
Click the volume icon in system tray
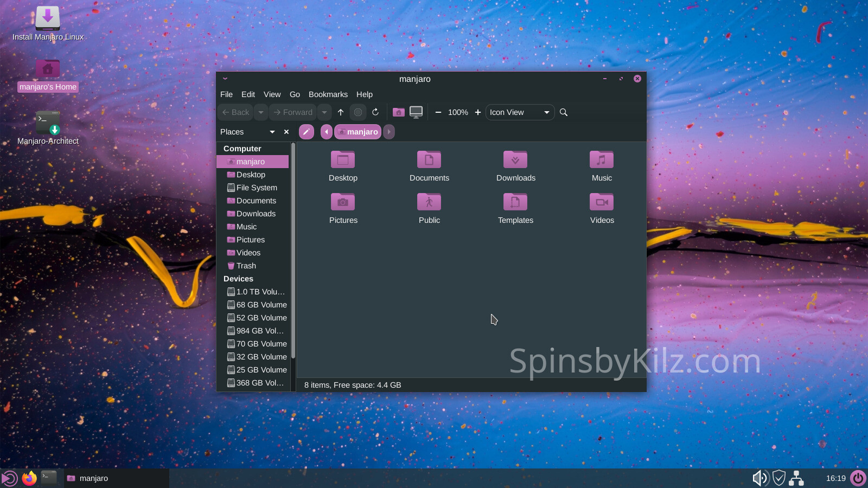tap(759, 478)
